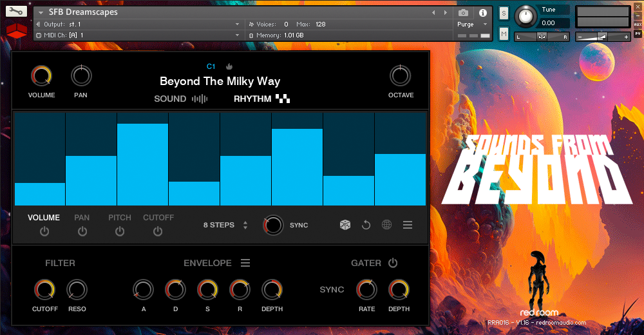Toggle the PAN lane power button
The width and height of the screenshot is (644, 335).
[x=82, y=231]
